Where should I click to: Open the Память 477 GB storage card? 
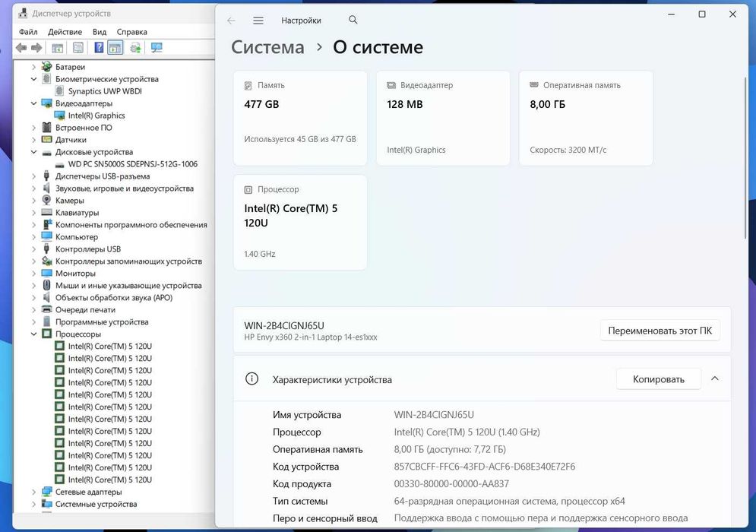point(300,118)
